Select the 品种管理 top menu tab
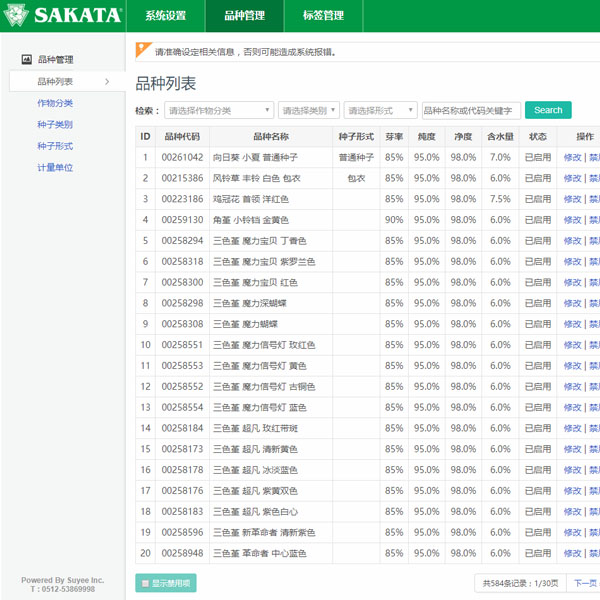 pos(244,16)
